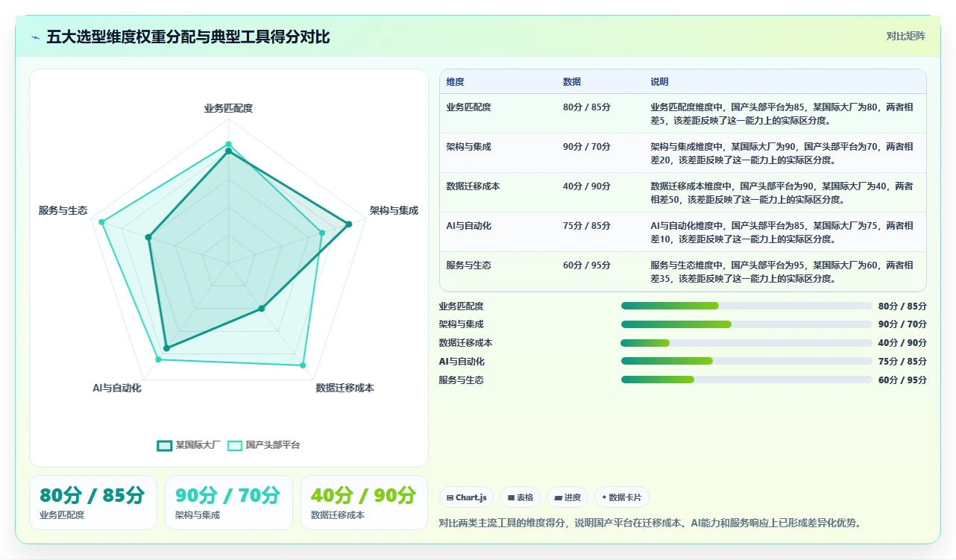Click 架构与集成 in the table
The height and width of the screenshot is (560, 956).
468,147
